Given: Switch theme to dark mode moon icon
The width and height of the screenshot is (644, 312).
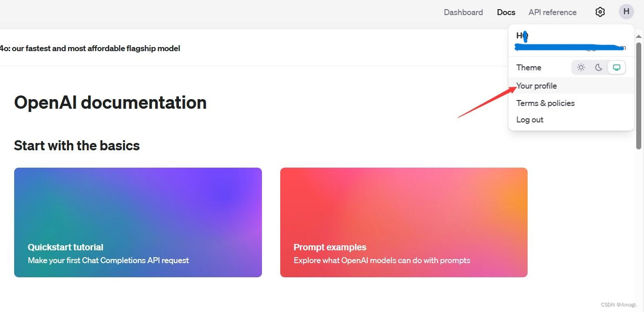Looking at the screenshot, I should point(599,68).
